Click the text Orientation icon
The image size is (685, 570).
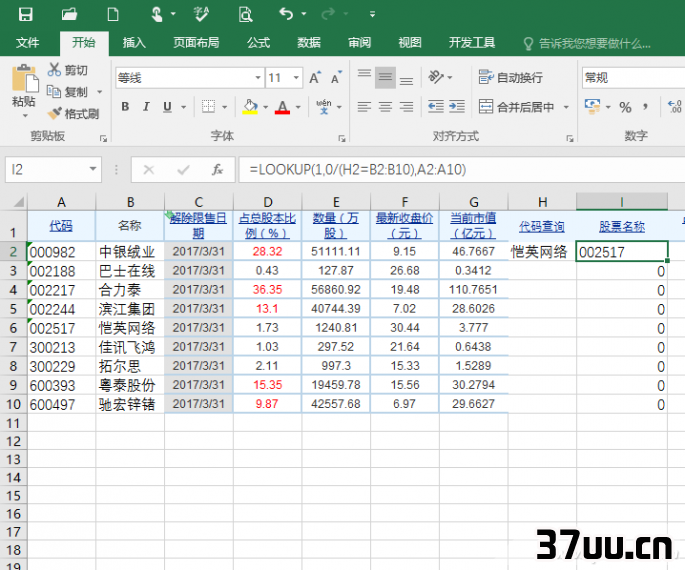click(436, 77)
